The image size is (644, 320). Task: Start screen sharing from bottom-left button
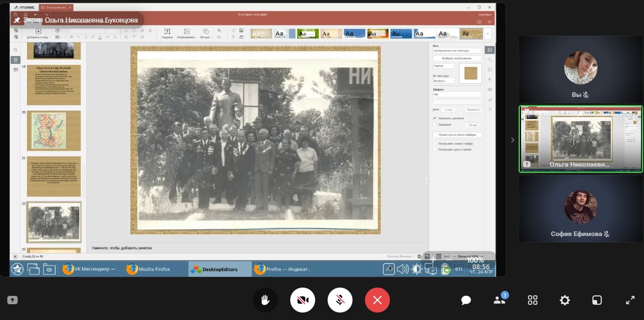pos(12,300)
